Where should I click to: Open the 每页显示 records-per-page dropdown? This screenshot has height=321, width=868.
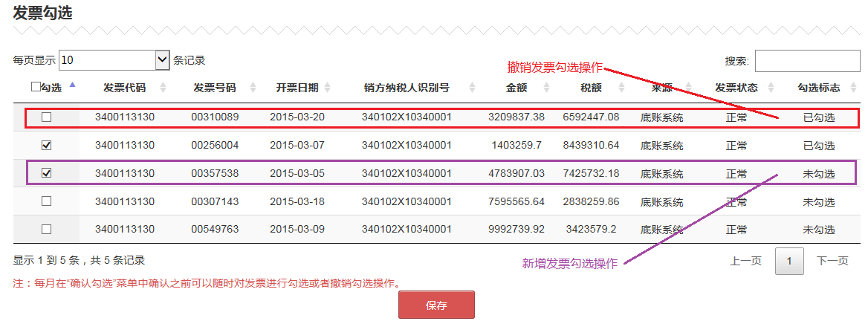114,60
